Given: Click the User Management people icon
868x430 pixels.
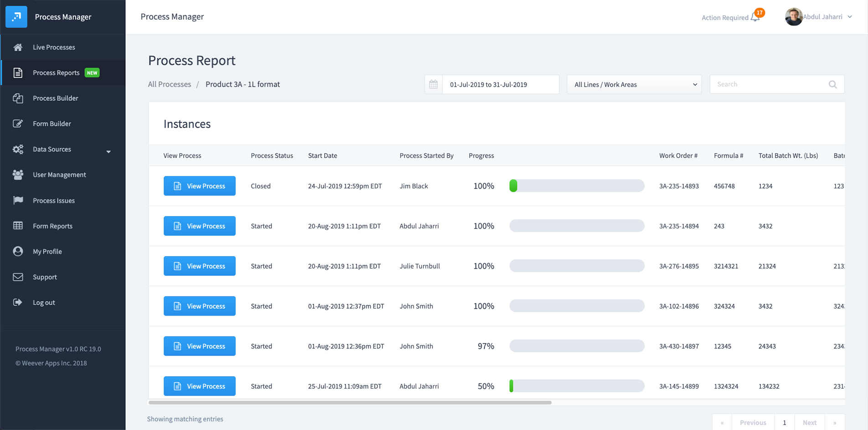Looking at the screenshot, I should pyautogui.click(x=18, y=175).
